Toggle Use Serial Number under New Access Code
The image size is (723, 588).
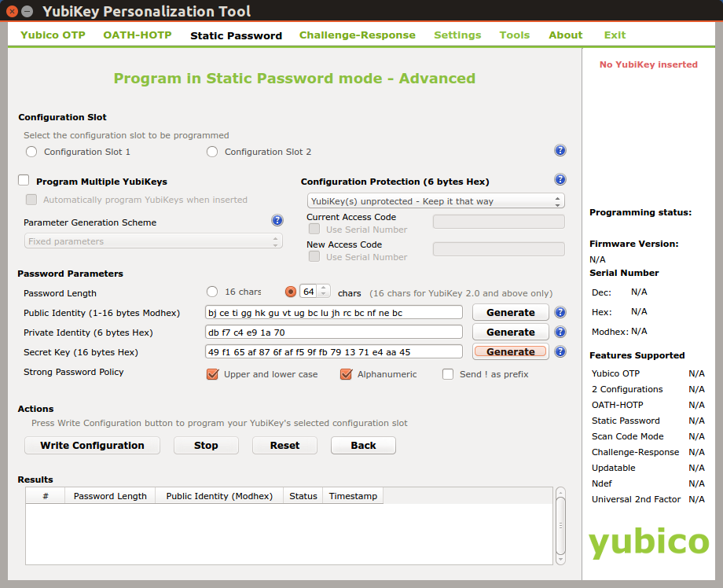(x=314, y=257)
